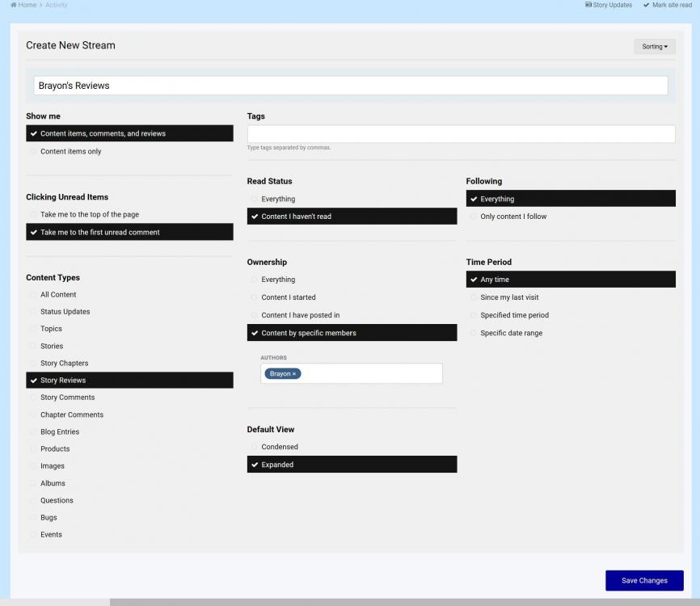Select Everything under Read Status
700x606 pixels.
click(x=278, y=199)
